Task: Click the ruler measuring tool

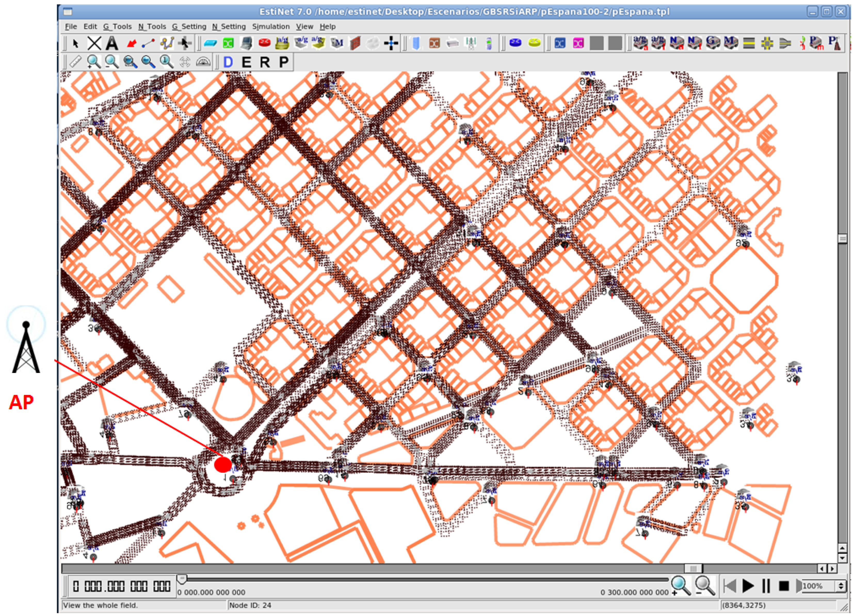Action: click(76, 62)
